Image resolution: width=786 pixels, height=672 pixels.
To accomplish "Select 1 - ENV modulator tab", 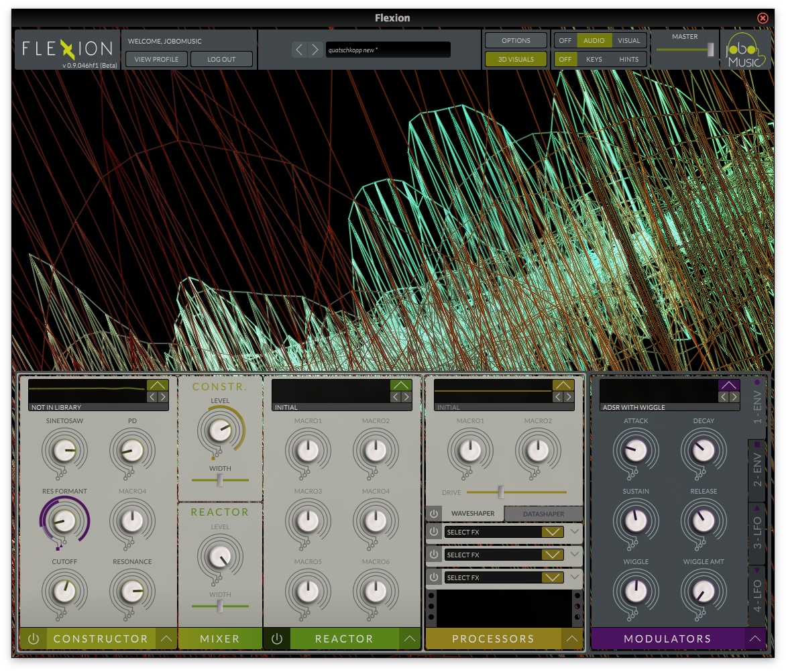I will point(757,407).
